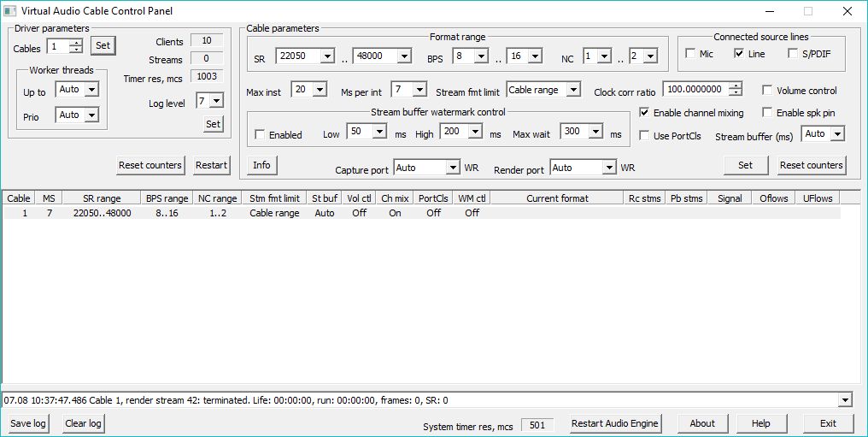
Task: Click the Clear log button
Action: click(x=83, y=423)
